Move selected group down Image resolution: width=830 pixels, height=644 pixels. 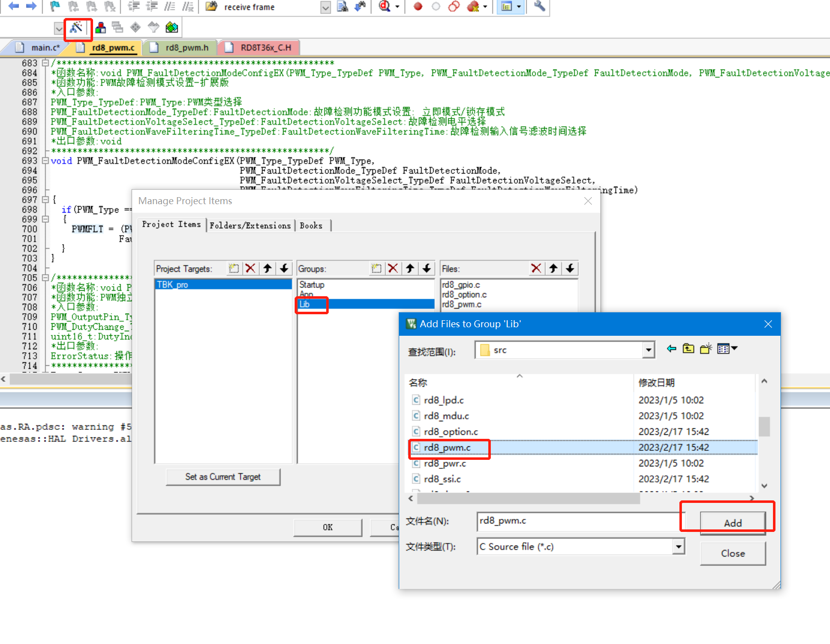click(427, 268)
